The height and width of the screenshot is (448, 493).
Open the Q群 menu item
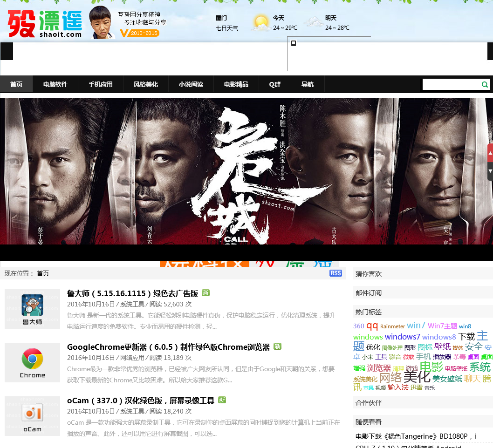275,84
